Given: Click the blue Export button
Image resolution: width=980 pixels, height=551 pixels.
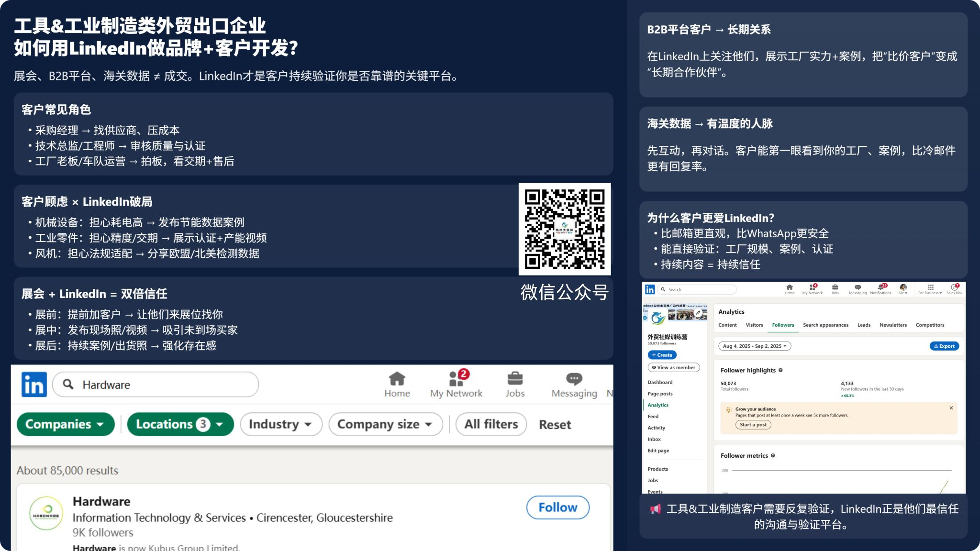Looking at the screenshot, I should click(944, 346).
